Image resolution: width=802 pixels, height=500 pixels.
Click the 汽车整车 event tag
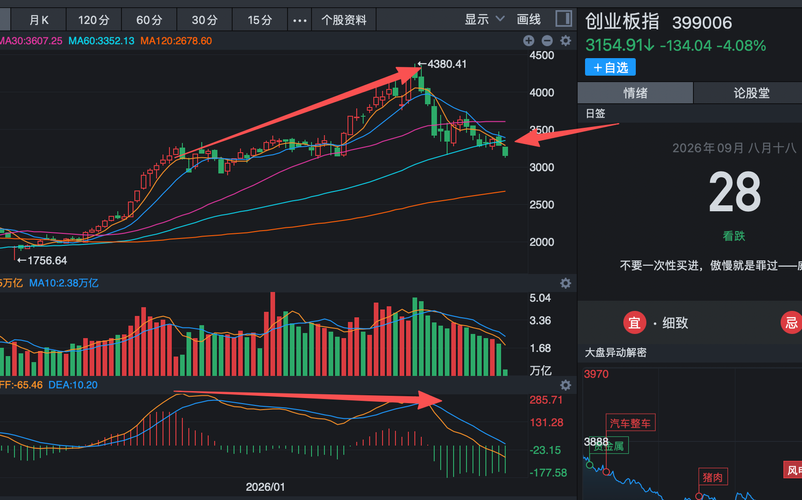pyautogui.click(x=630, y=423)
